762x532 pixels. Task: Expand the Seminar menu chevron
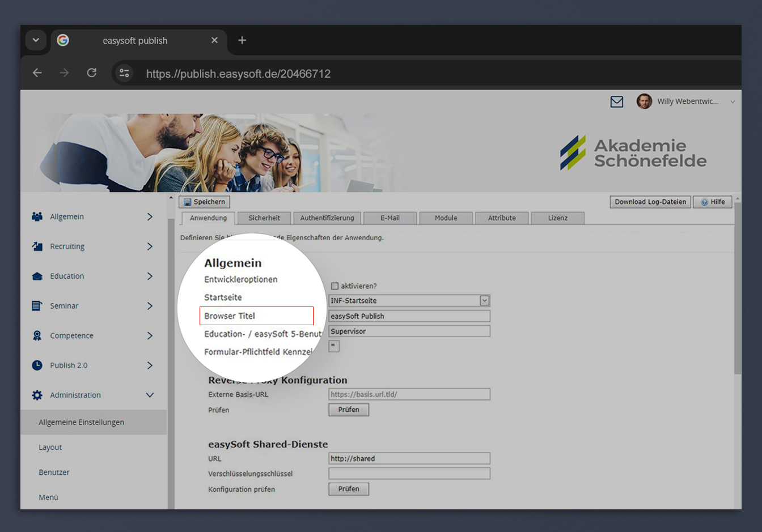(150, 306)
